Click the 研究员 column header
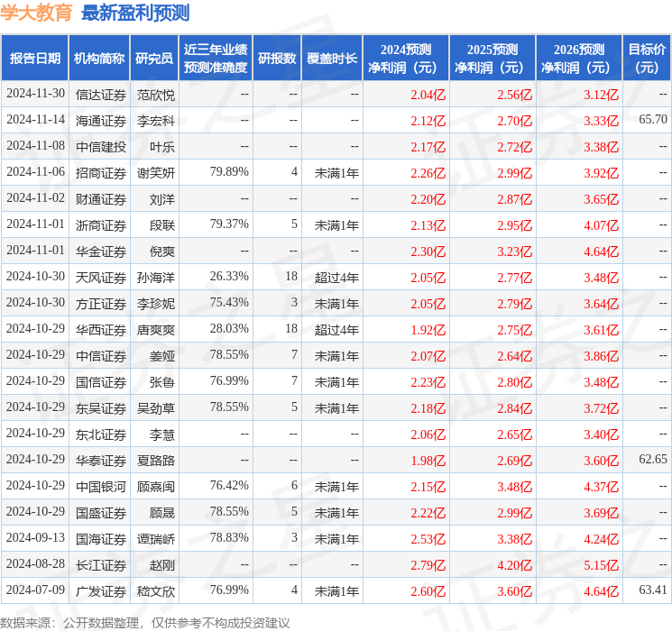672x631 pixels. [x=154, y=59]
